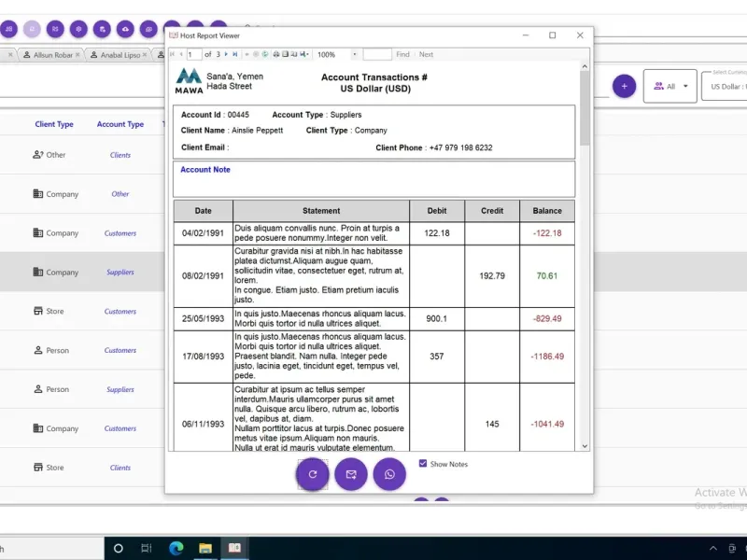Open Microsoft Edge from the taskbar
This screenshot has height=560, width=747.
click(176, 548)
